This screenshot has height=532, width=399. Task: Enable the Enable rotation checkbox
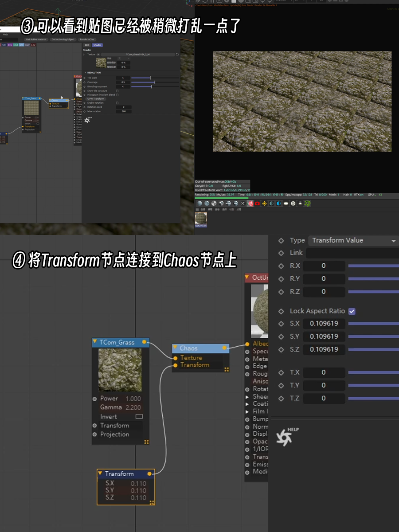[x=117, y=103]
